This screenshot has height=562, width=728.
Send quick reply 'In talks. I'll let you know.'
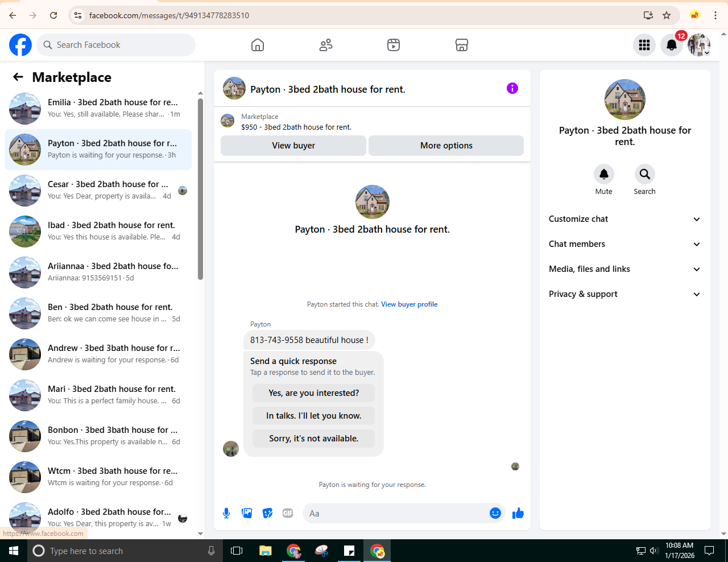pos(314,416)
